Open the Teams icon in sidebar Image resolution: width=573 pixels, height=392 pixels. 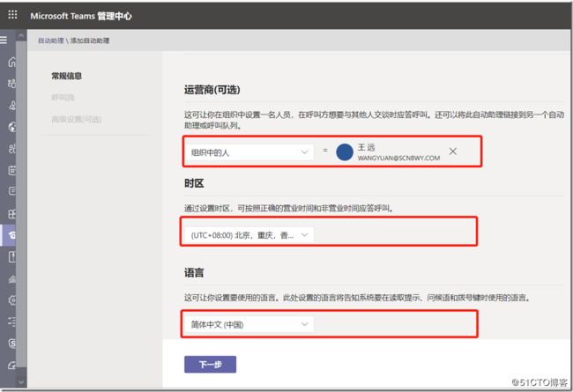point(12,84)
